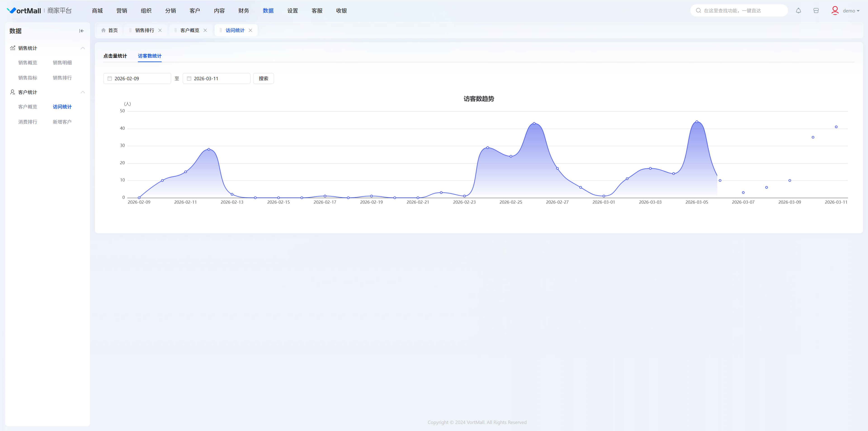Click the 搜索 button

263,78
